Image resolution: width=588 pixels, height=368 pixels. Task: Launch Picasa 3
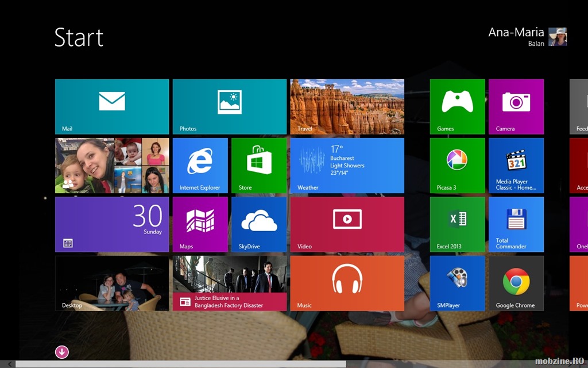(458, 166)
